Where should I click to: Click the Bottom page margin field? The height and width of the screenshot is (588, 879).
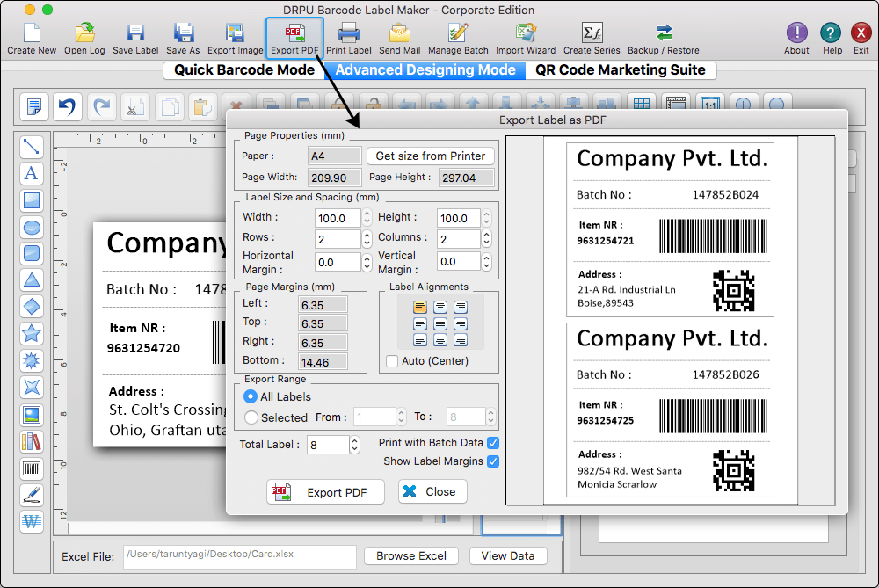click(323, 362)
